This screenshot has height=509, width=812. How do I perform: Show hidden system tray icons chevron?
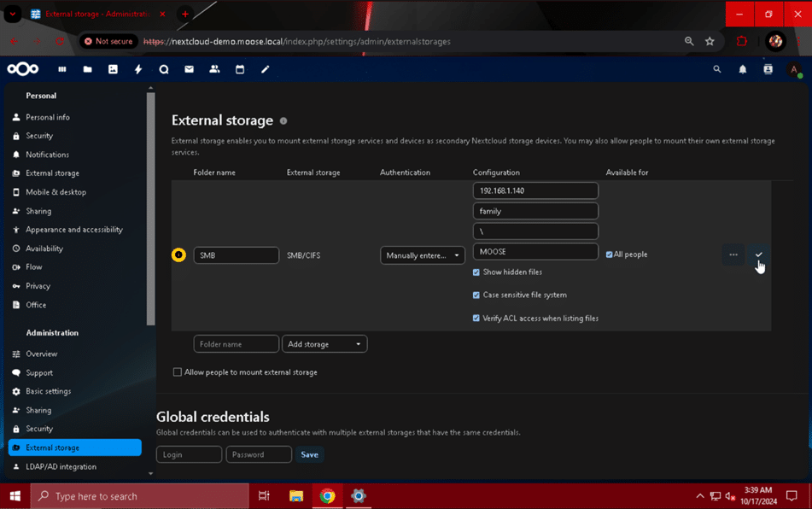700,496
